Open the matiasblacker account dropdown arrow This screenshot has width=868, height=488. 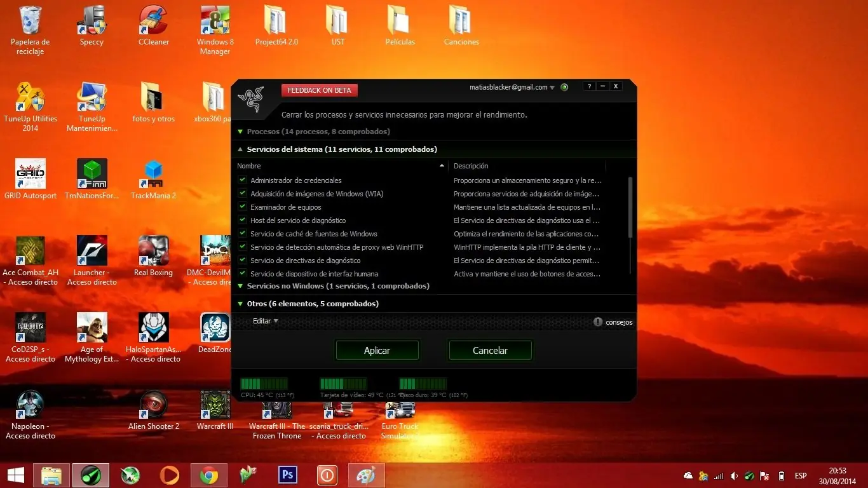pyautogui.click(x=552, y=88)
